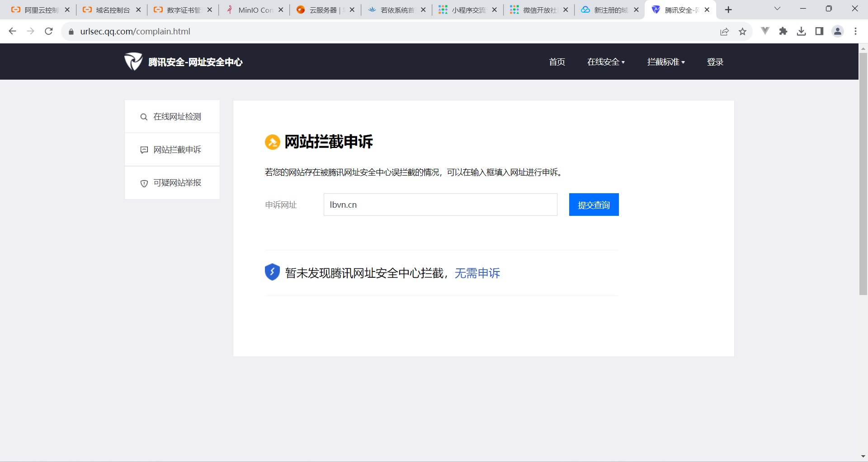Open the V-shaped extension icon
The width and height of the screenshot is (868, 462).
click(x=765, y=31)
